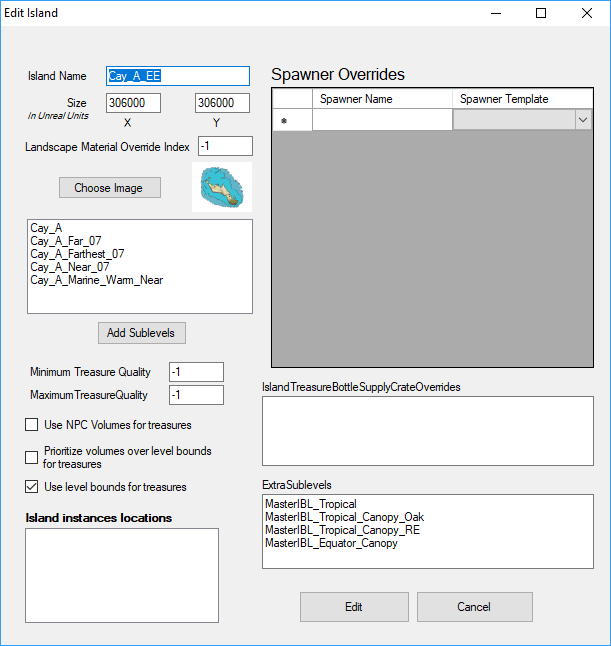Image resolution: width=611 pixels, height=646 pixels.
Task: Click the Island Name text field
Action: [178, 76]
